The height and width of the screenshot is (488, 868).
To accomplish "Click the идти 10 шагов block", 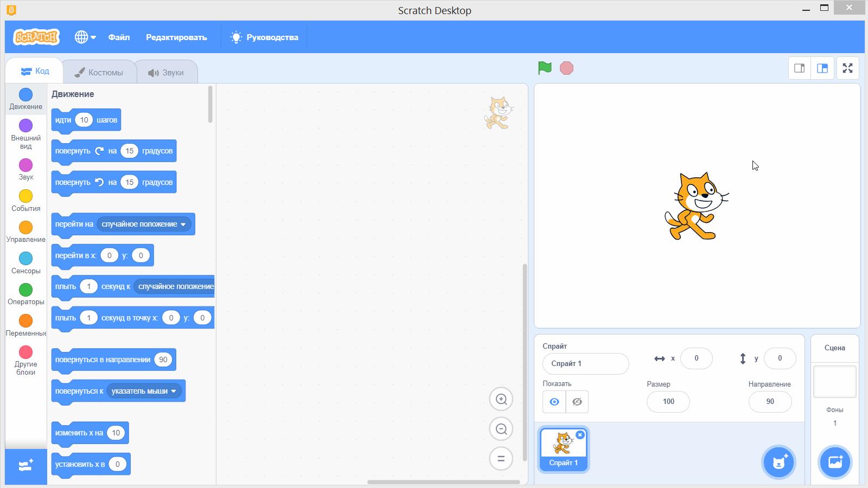I will 86,120.
